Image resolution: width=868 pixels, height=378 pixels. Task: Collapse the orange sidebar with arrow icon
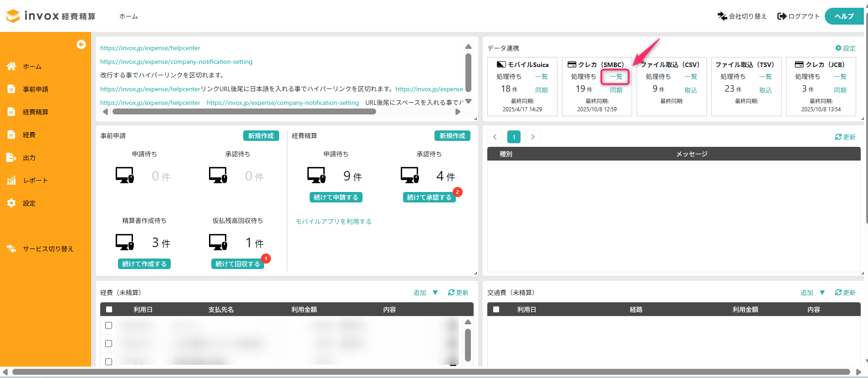(81, 44)
